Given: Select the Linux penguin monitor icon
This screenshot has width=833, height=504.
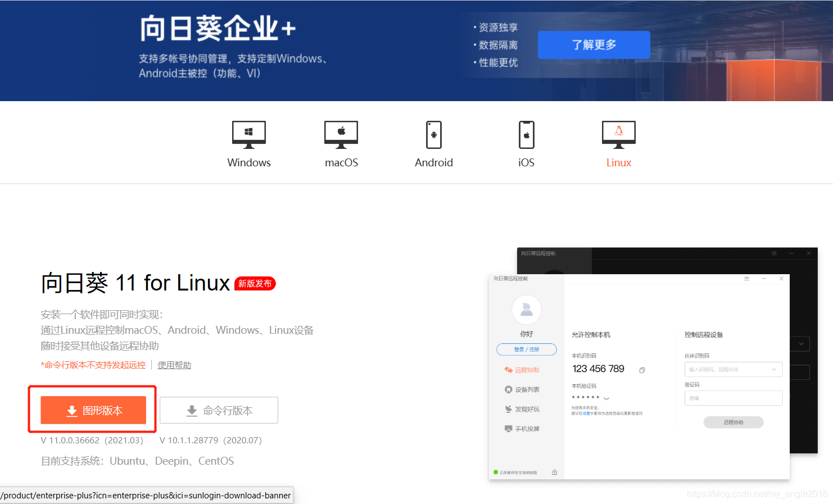Looking at the screenshot, I should 619,135.
